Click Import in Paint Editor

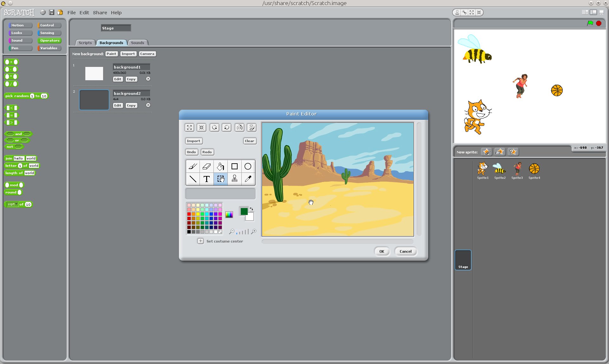193,141
